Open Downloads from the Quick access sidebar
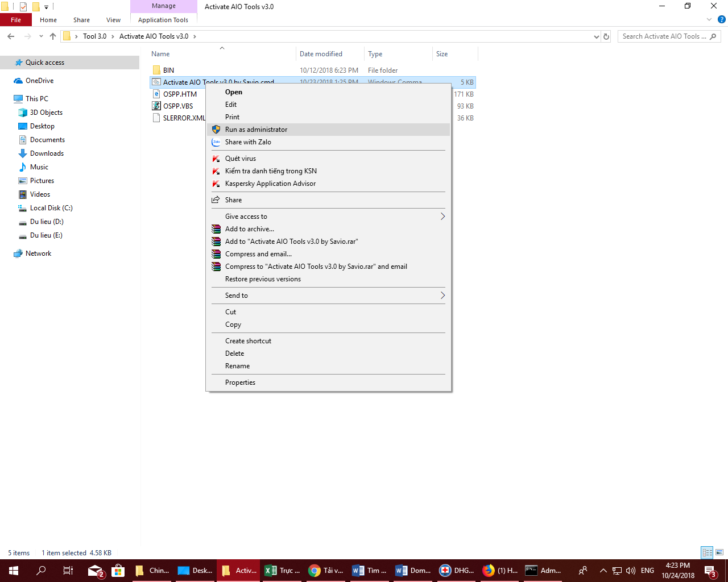Image resolution: width=728 pixels, height=582 pixels. (45, 153)
